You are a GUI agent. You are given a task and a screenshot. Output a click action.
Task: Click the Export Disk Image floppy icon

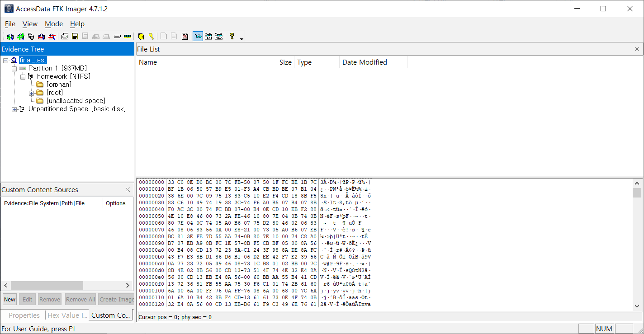(75, 37)
